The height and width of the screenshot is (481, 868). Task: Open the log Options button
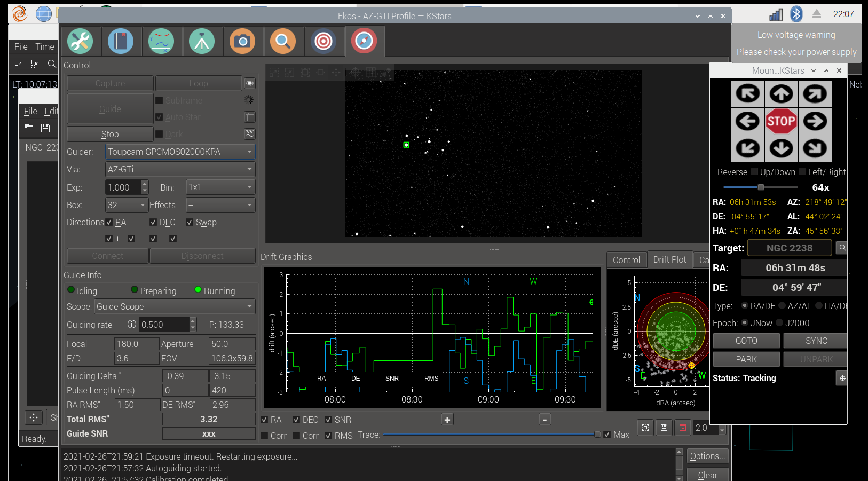click(x=707, y=456)
